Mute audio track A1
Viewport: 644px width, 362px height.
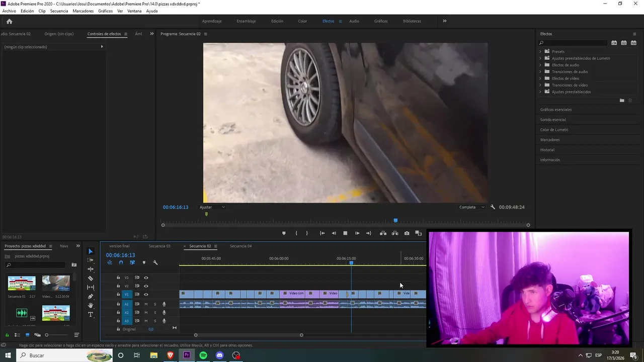pyautogui.click(x=146, y=304)
